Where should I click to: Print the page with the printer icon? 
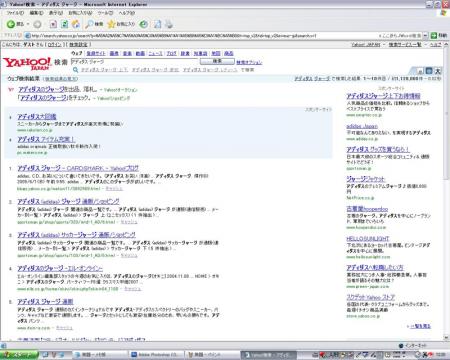click(x=169, y=24)
